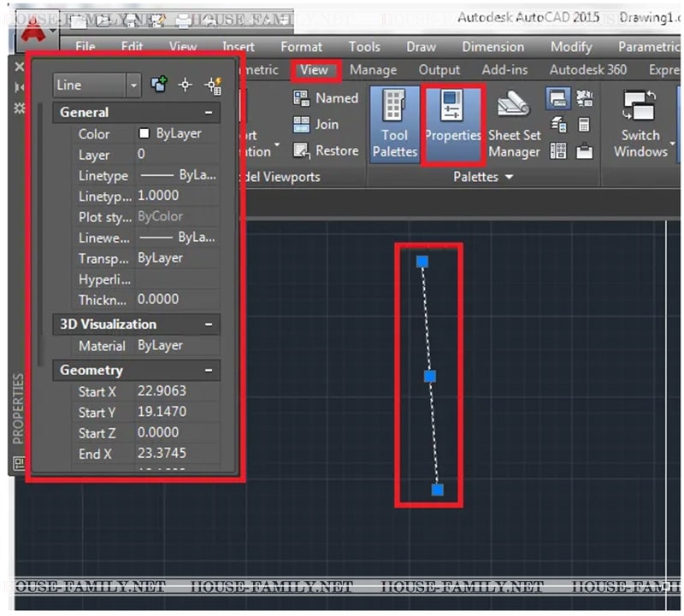The image size is (684, 616).
Task: Close the Properties palette with the X
Action: coord(20,67)
